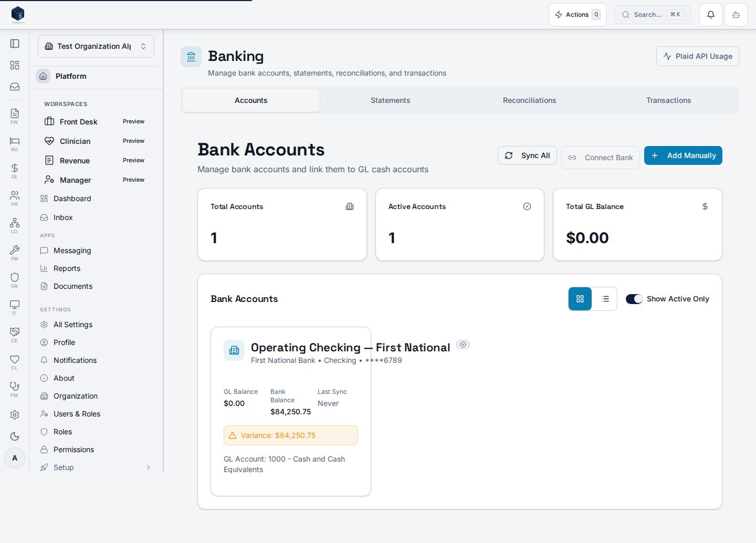Open Inbox in the sidebar
Image resolution: width=756 pixels, height=543 pixels.
point(96,217)
